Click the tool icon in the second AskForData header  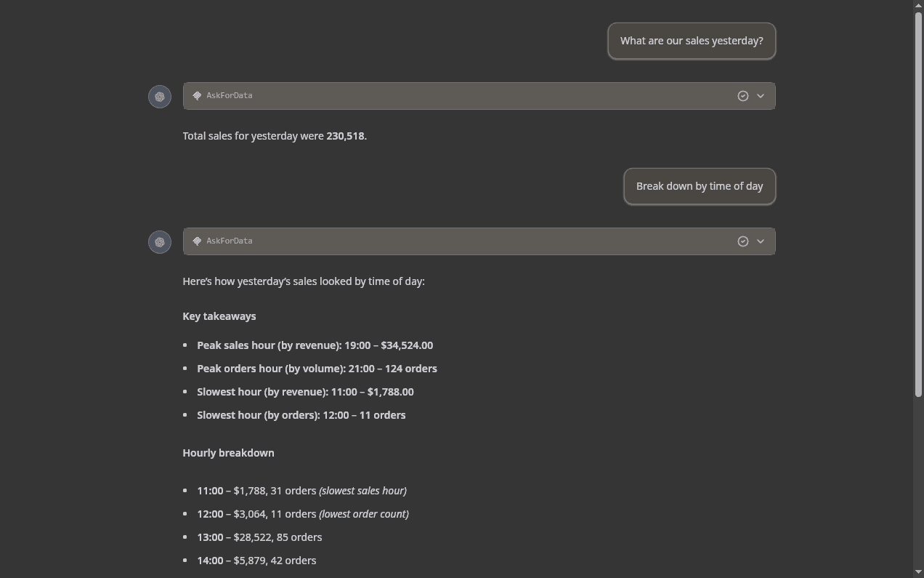click(x=197, y=241)
